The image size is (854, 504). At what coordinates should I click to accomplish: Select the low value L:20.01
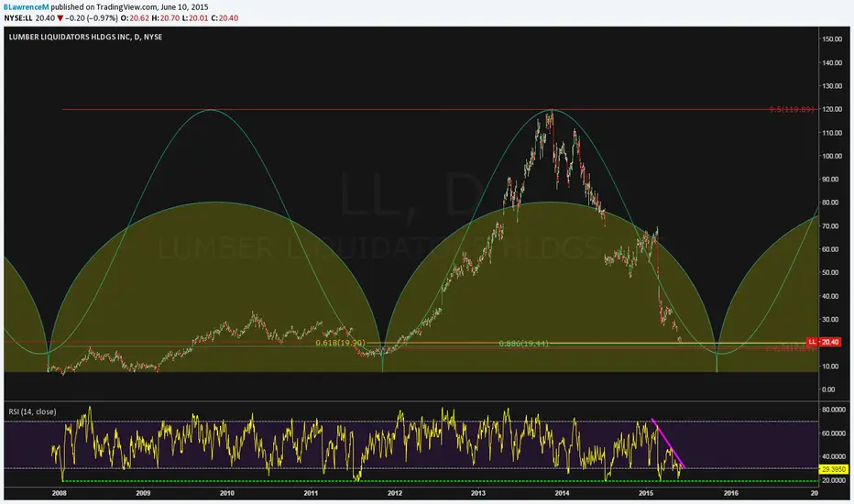click(195, 18)
